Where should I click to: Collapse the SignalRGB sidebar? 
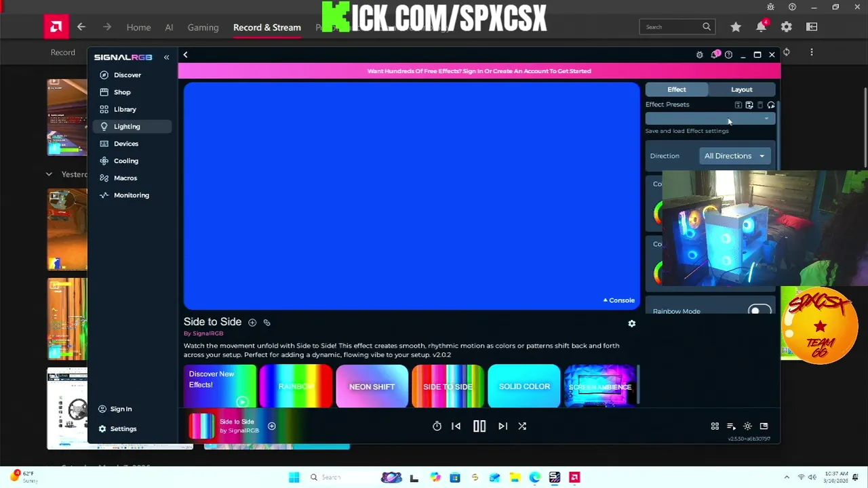pyautogui.click(x=166, y=58)
